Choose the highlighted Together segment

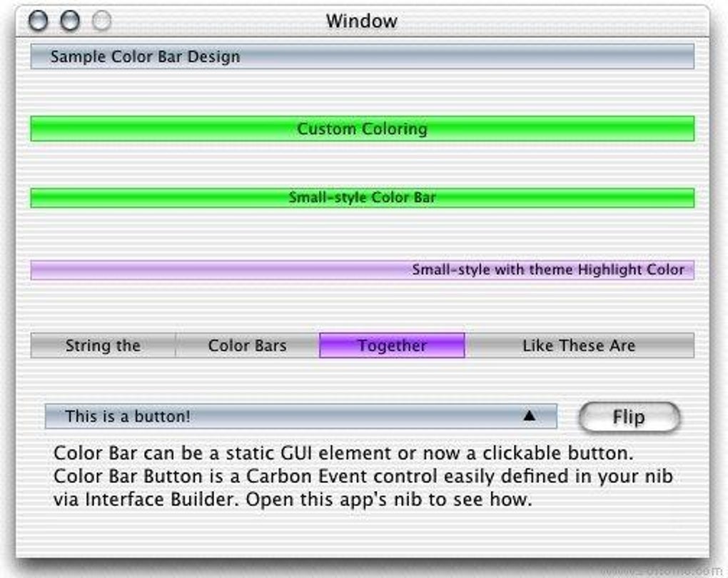[x=393, y=345]
